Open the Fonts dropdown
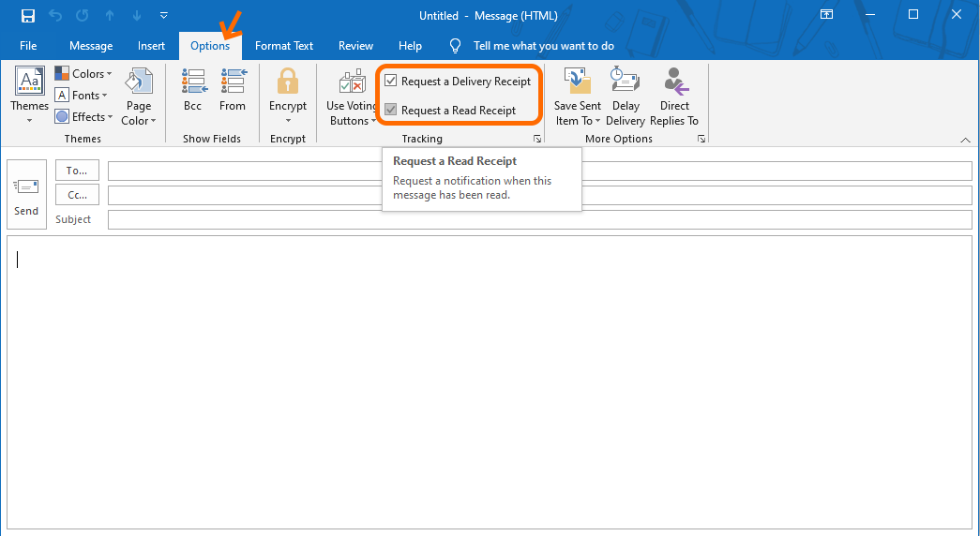Image resolution: width=980 pixels, height=536 pixels. [83, 96]
